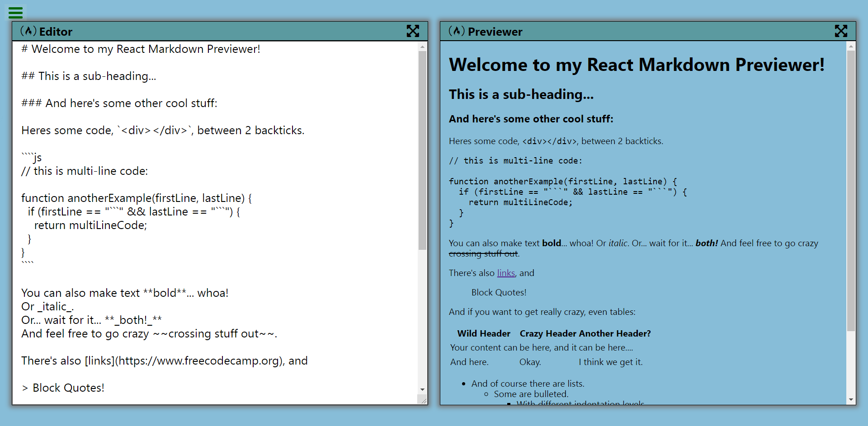868x426 pixels.
Task: Click the Editor scrollbar up arrow
Action: (422, 47)
